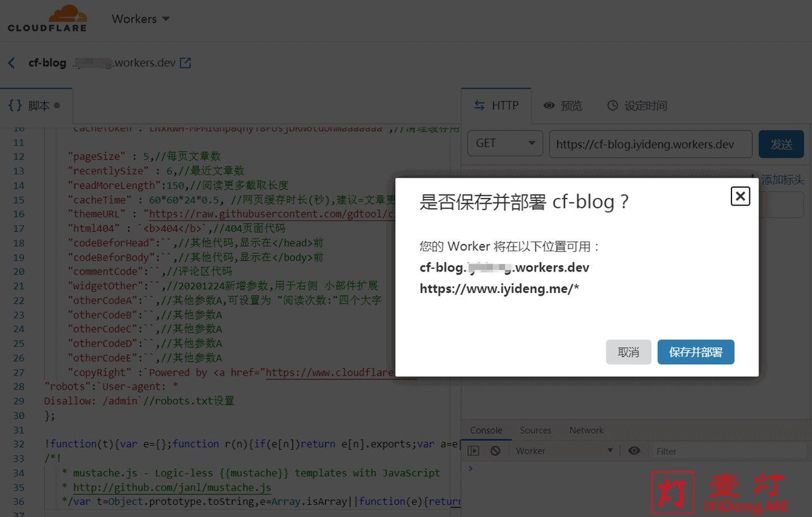Switch to the HTTP tab
Screen dimensions: 812x517
click(x=497, y=105)
